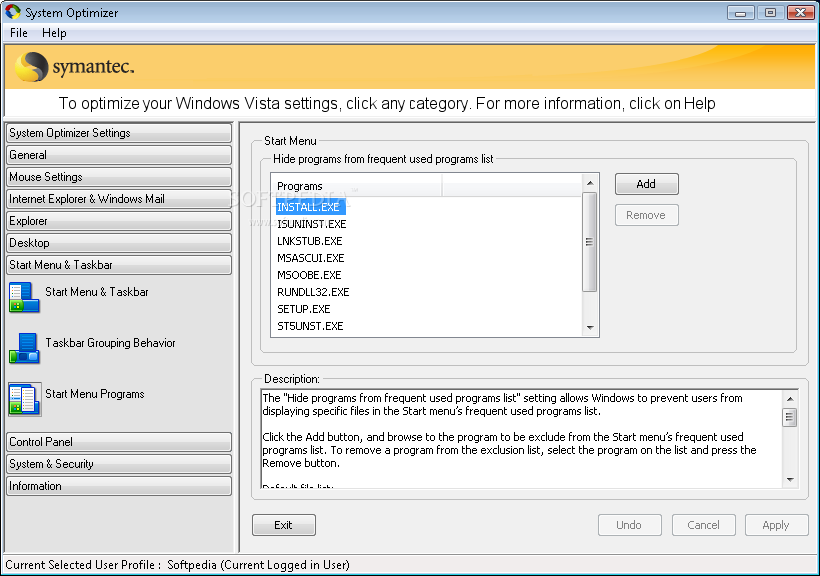The height and width of the screenshot is (576, 820).
Task: Click the programs list scroll down arrow
Action: point(590,327)
